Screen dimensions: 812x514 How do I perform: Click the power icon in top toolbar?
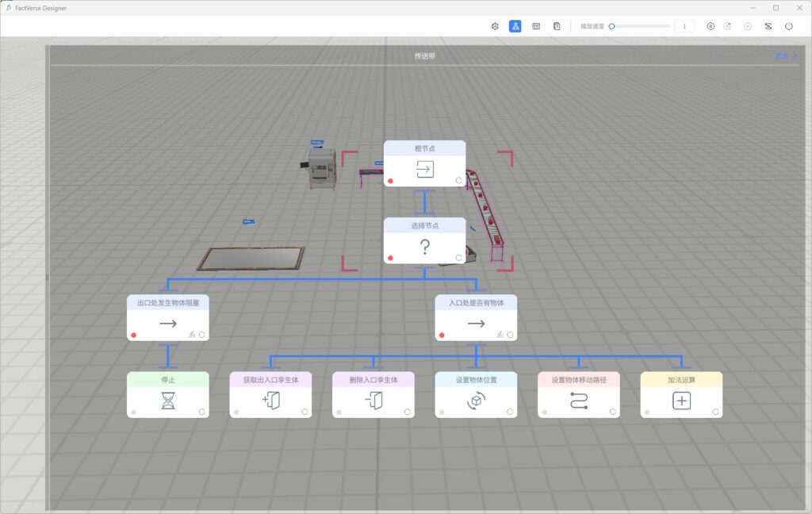coord(788,26)
